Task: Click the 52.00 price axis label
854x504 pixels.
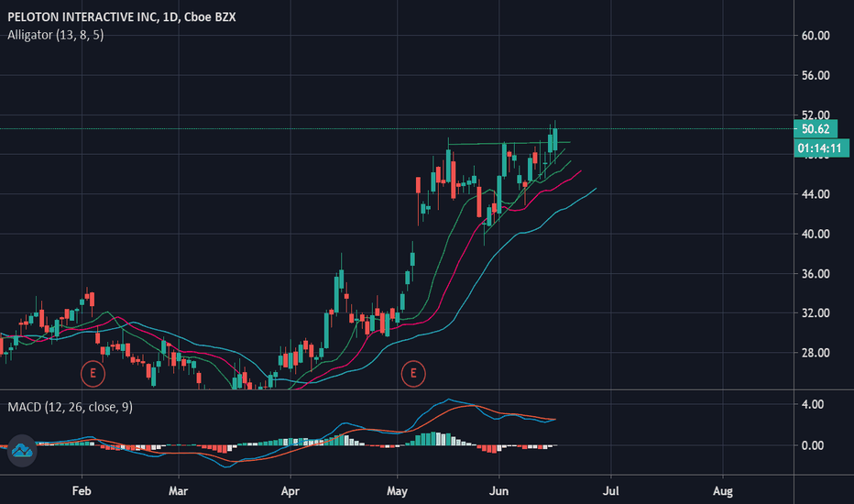Action: [816, 115]
